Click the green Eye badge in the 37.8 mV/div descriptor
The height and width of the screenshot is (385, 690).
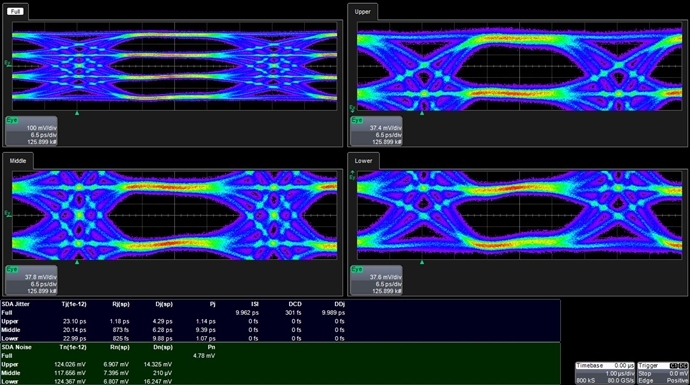pyautogui.click(x=12, y=269)
